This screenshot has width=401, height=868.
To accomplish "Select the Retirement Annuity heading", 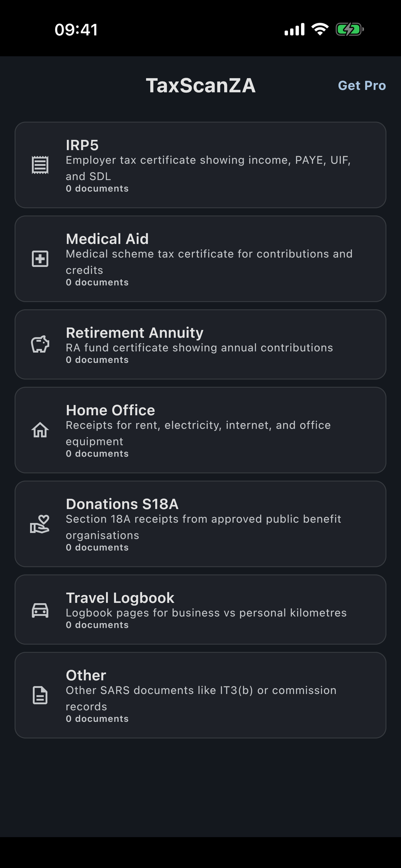I will (x=135, y=332).
